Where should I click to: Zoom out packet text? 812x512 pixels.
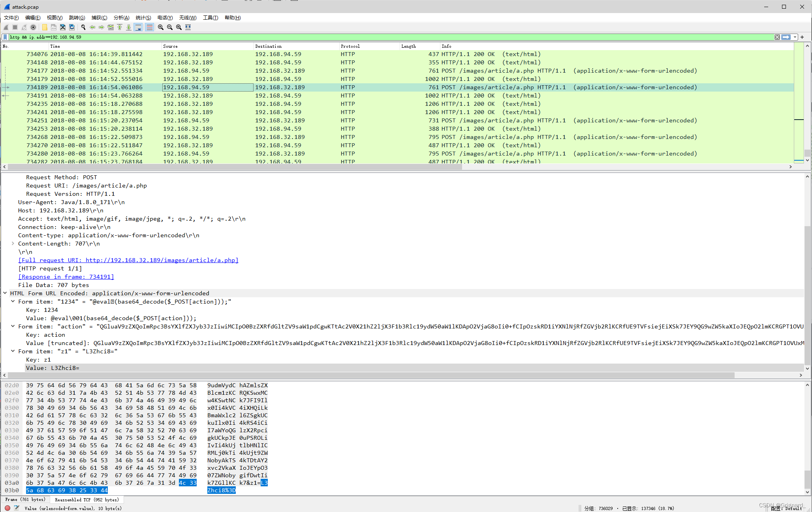pyautogui.click(x=170, y=27)
